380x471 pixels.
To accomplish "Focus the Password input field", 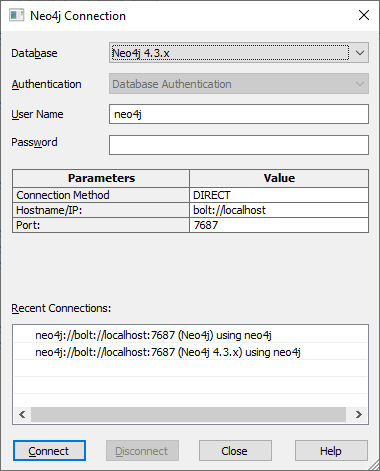I will coord(239,145).
